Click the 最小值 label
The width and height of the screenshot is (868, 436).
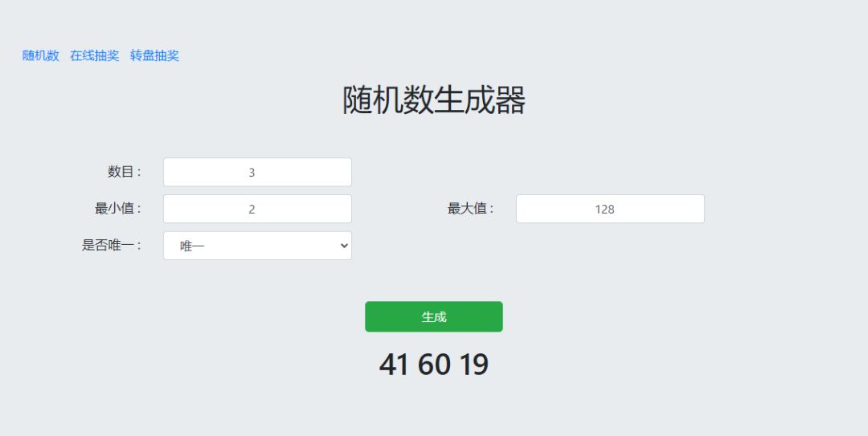click(118, 209)
